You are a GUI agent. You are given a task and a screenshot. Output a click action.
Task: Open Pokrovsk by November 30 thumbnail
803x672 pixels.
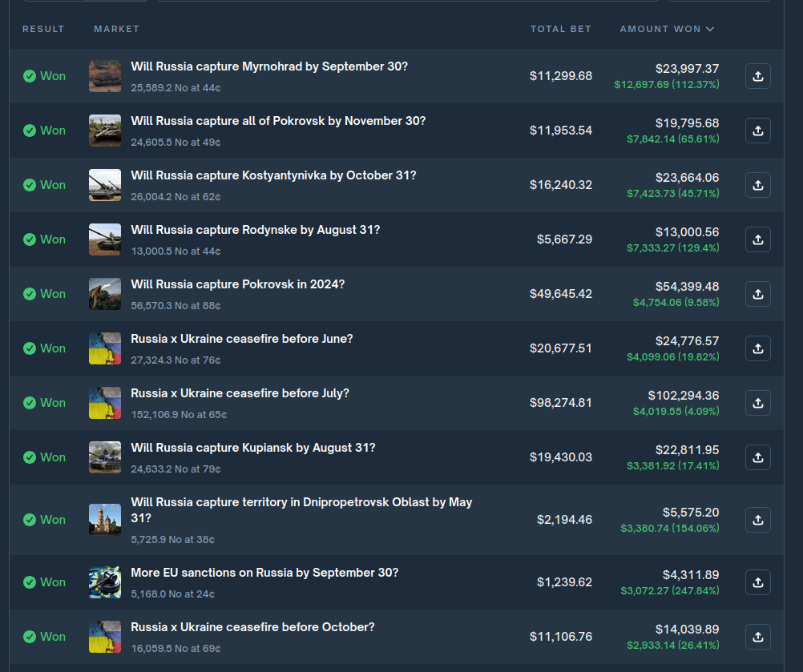105,131
